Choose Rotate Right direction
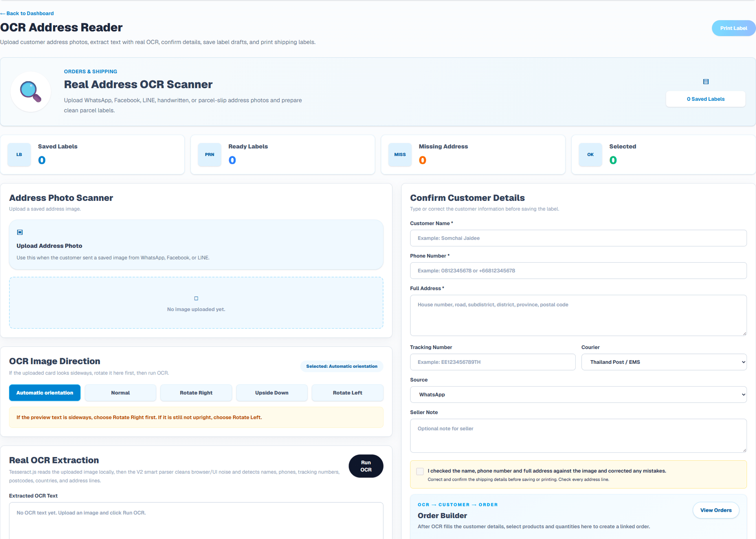This screenshot has width=756, height=539. tap(196, 393)
